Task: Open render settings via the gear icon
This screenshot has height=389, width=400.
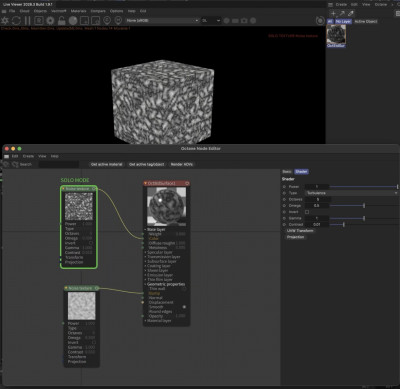Action: pyautogui.click(x=50, y=21)
